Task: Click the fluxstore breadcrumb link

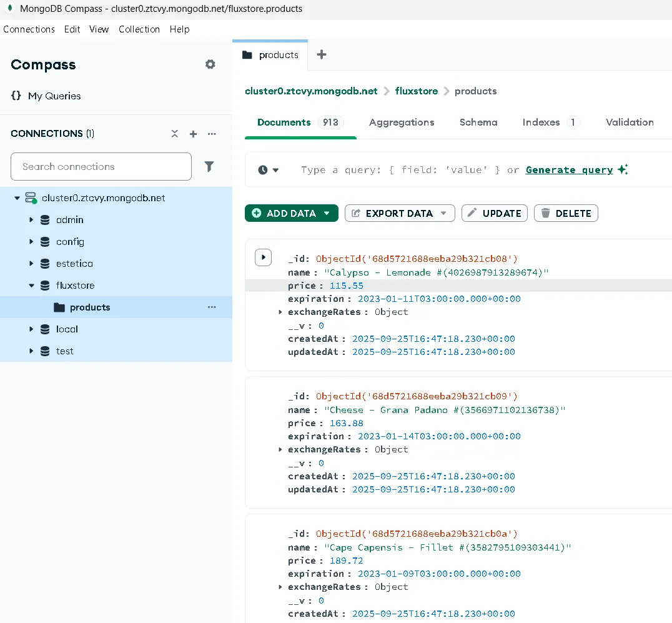Action: coord(417,91)
